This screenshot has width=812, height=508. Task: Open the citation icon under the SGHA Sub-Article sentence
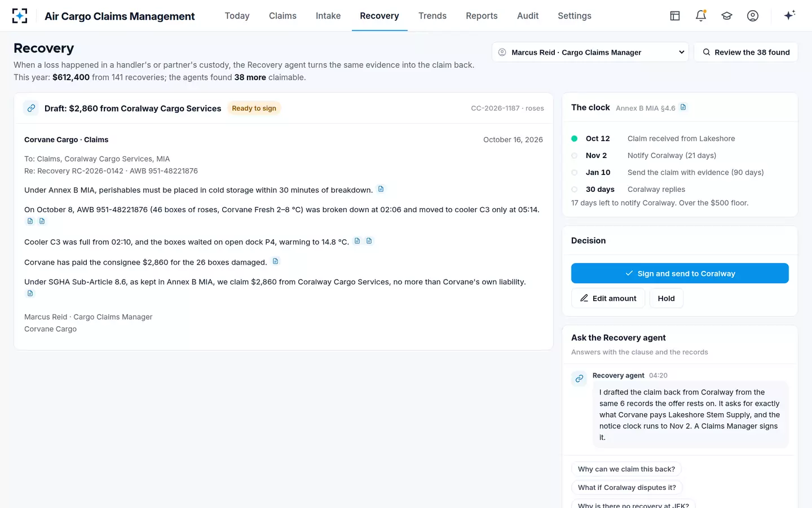(30, 294)
